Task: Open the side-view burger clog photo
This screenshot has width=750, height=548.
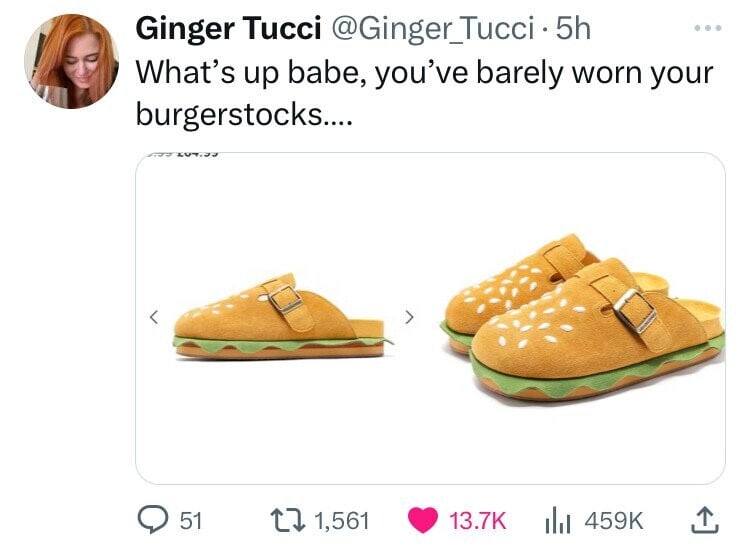Action: [282, 317]
